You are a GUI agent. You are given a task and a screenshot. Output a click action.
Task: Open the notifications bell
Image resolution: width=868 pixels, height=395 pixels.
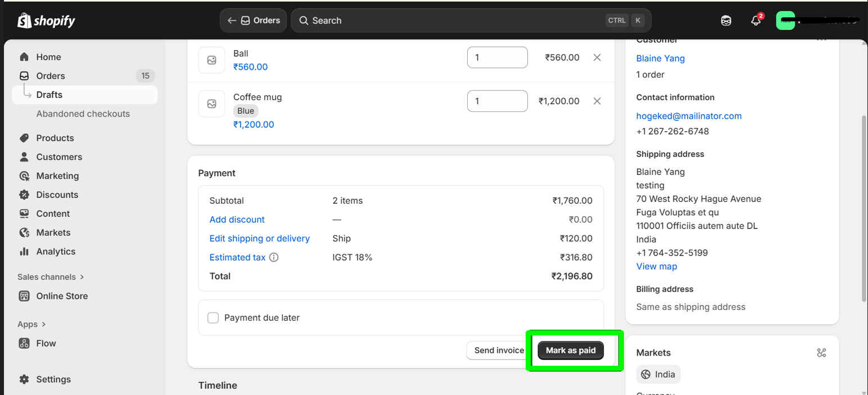(x=756, y=21)
